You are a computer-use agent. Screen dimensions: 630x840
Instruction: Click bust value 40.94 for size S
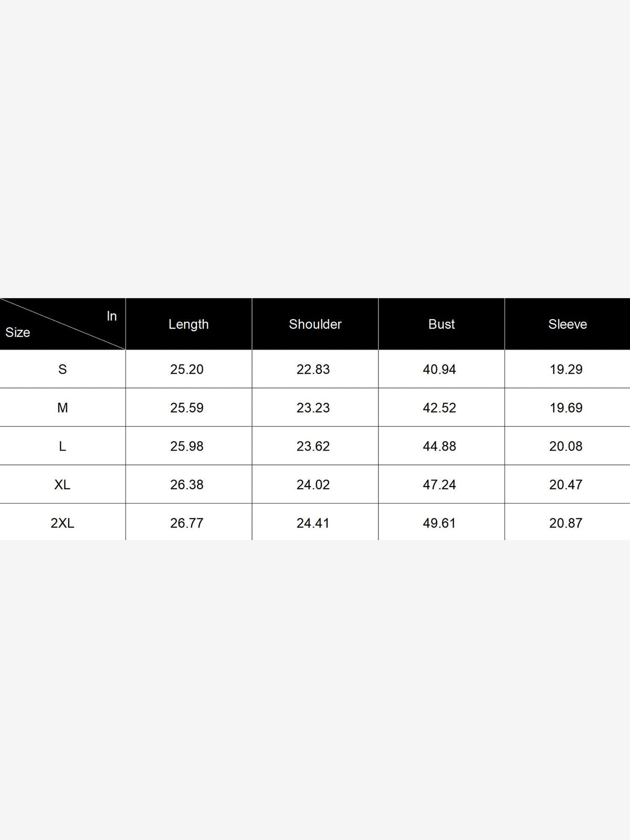[x=439, y=370]
